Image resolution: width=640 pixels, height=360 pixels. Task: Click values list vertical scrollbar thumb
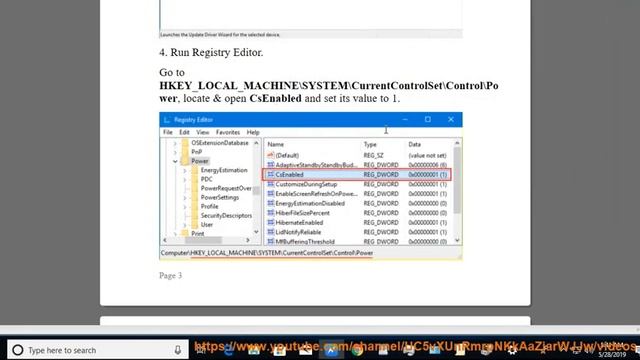tap(457, 180)
